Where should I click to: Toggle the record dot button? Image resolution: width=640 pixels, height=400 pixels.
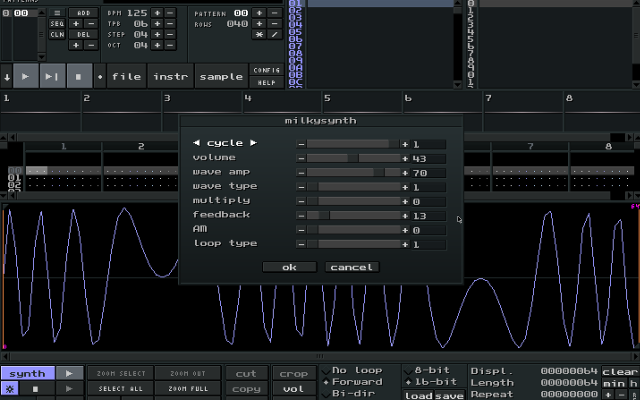click(x=100, y=76)
